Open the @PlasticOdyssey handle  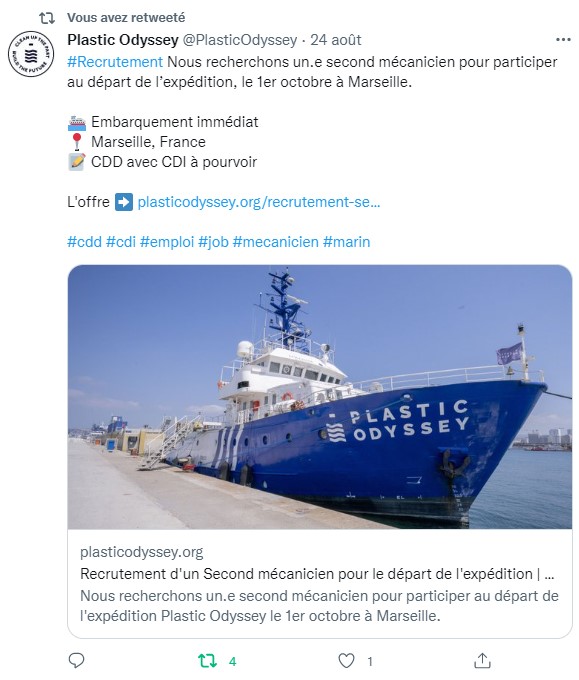click(x=239, y=40)
